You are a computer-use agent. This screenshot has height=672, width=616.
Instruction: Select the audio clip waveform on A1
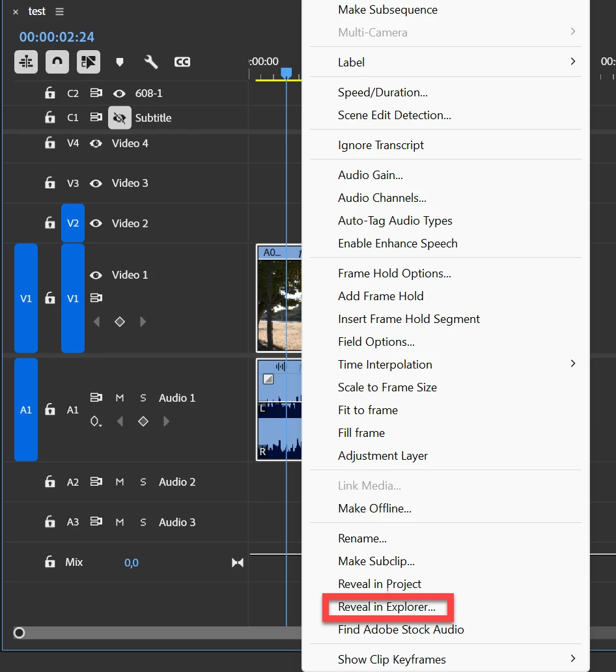tap(279, 410)
